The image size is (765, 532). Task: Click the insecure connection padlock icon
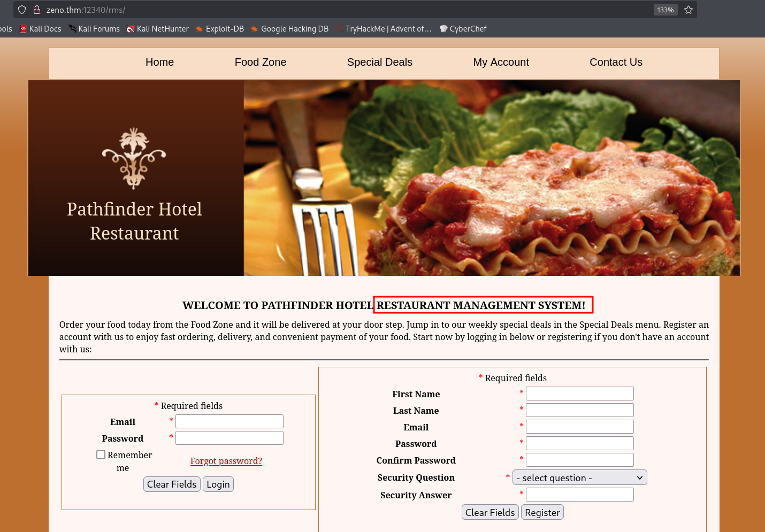[x=37, y=10]
